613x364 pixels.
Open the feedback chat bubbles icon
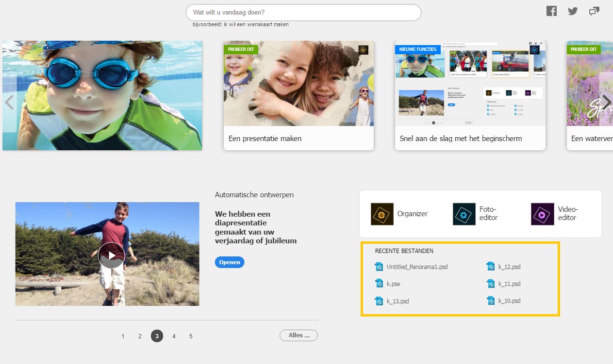[x=594, y=11]
